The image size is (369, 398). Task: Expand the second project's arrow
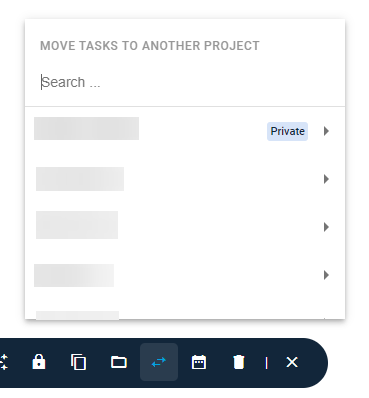326,179
